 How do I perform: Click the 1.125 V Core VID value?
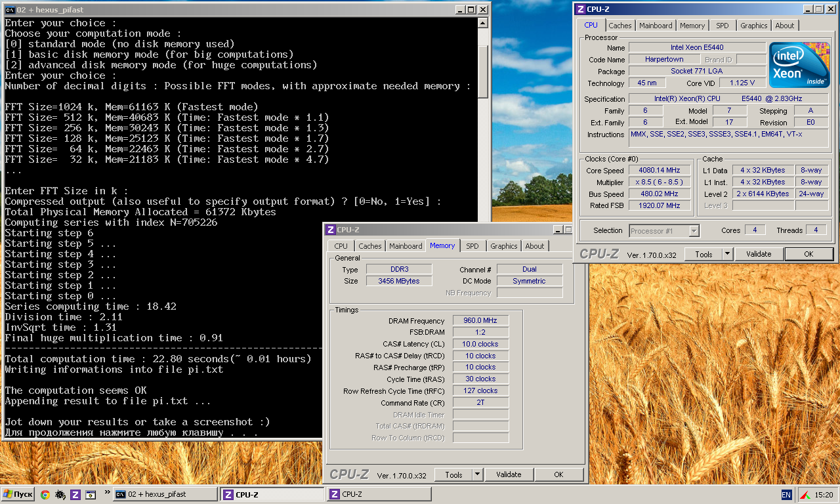[742, 83]
